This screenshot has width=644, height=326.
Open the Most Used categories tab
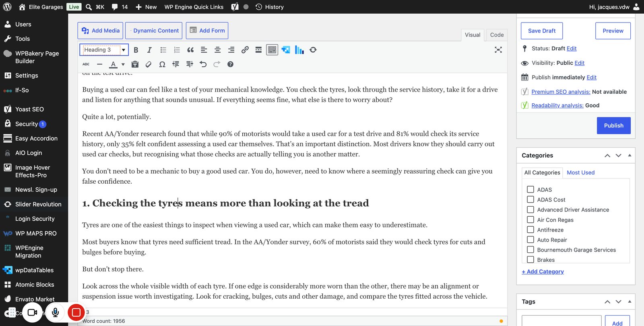(580, 172)
